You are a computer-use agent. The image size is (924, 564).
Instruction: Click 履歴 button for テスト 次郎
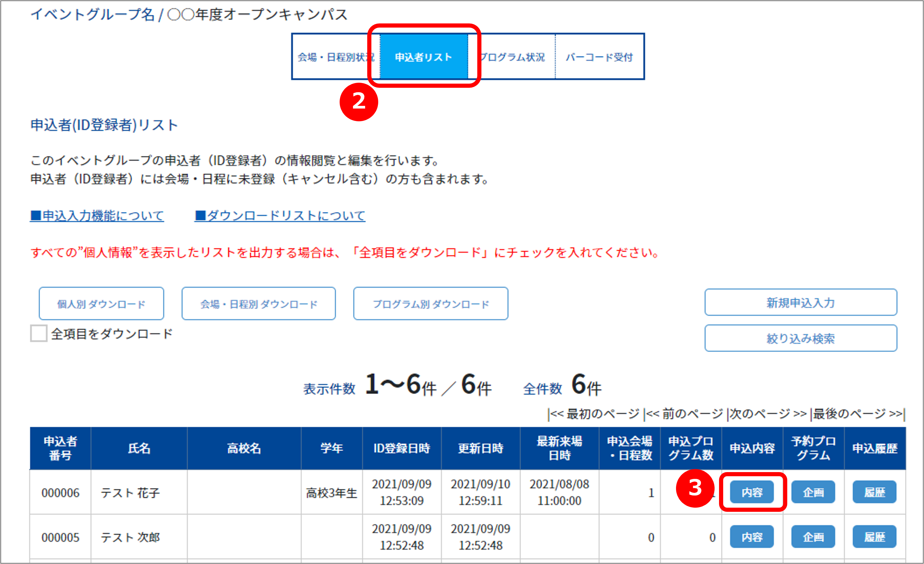point(874,537)
